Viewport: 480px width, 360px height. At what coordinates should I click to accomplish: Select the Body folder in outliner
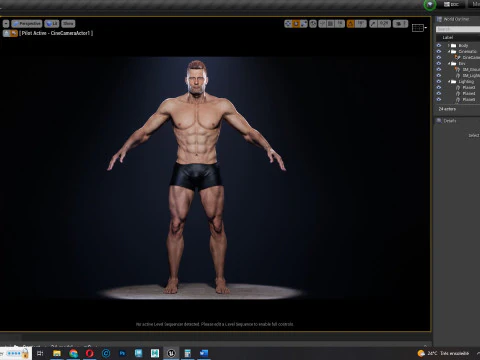tap(463, 45)
